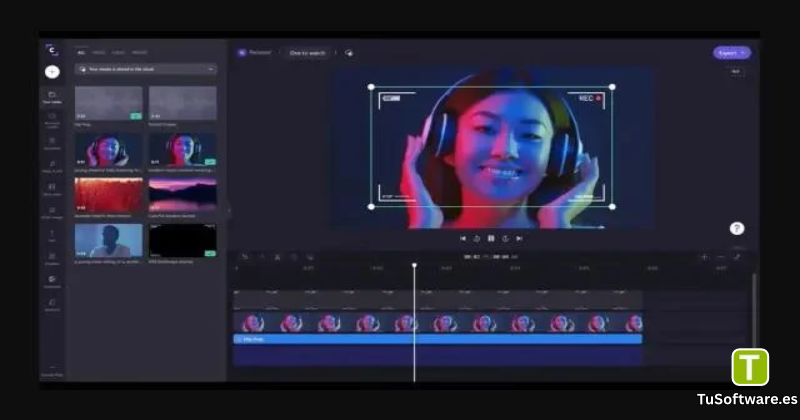The image size is (800, 420).
Task: Split the clip with the scissors tool
Action: pyautogui.click(x=278, y=257)
